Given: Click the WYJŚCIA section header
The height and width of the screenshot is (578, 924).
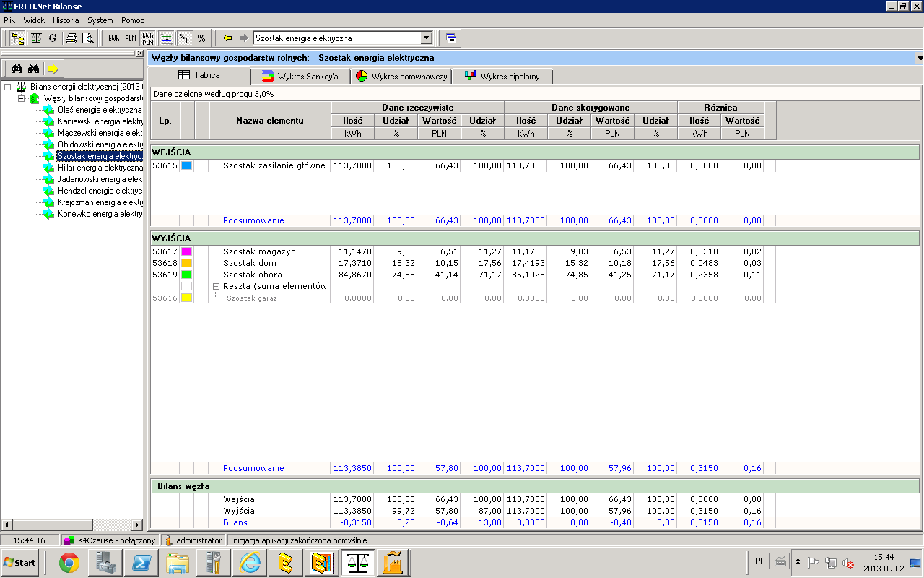Looking at the screenshot, I should coord(534,238).
